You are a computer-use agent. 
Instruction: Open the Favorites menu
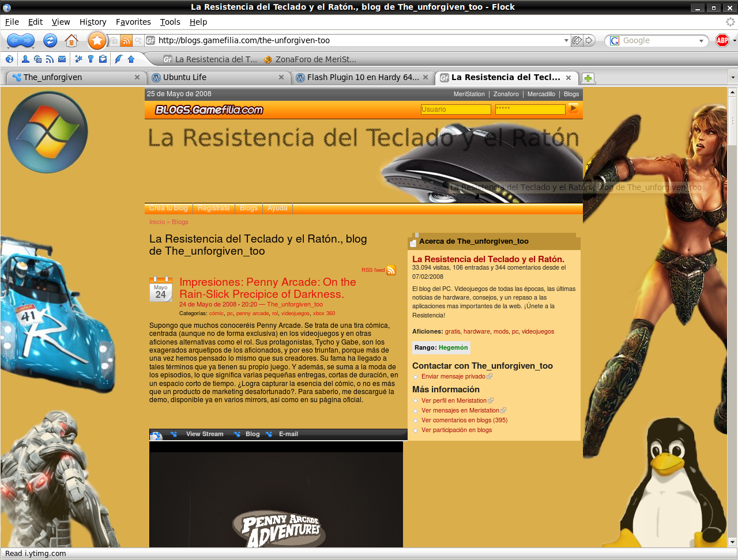point(133,22)
